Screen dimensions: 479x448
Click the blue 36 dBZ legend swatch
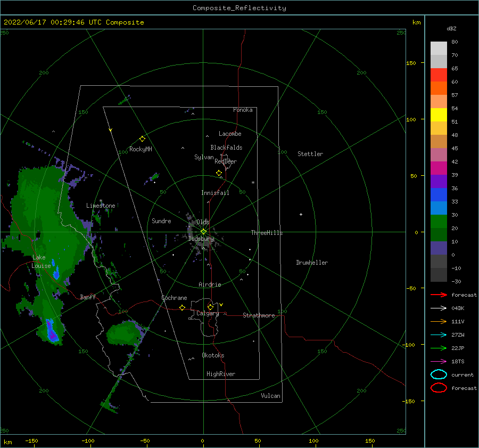(x=439, y=194)
